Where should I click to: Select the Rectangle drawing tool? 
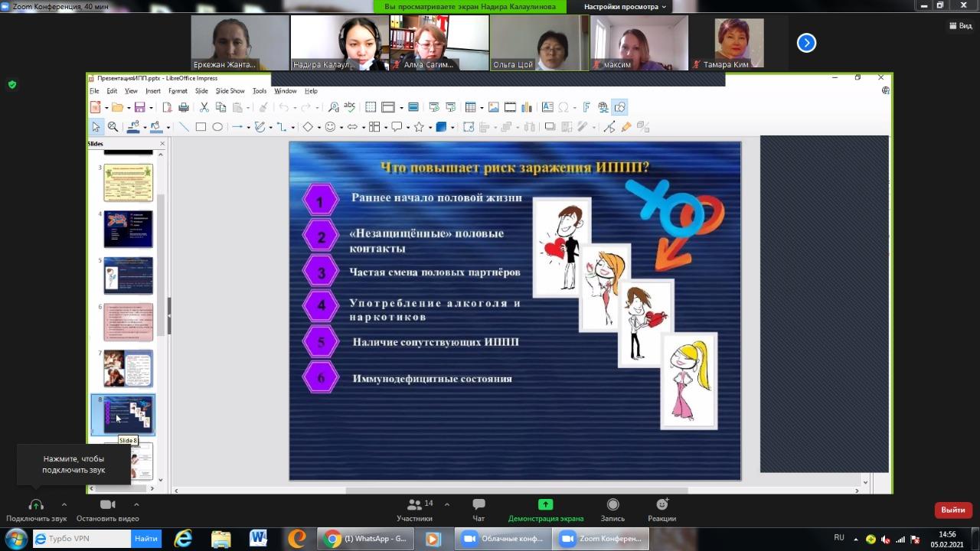201,127
